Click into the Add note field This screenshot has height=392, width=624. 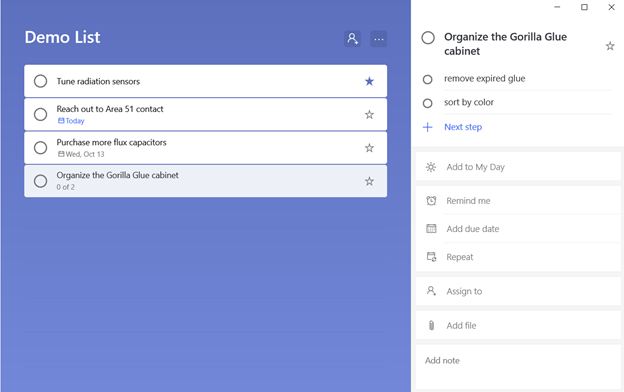[518, 367]
